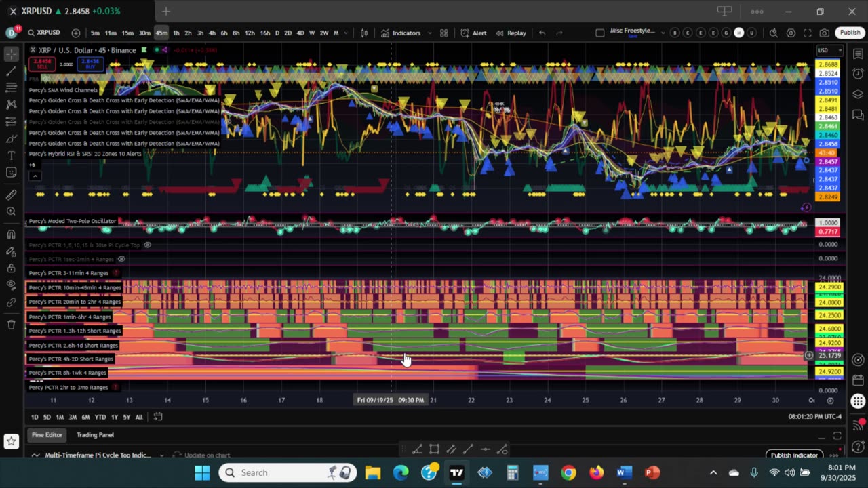868x488 pixels.
Task: Open the text annotation tool
Action: point(12,156)
